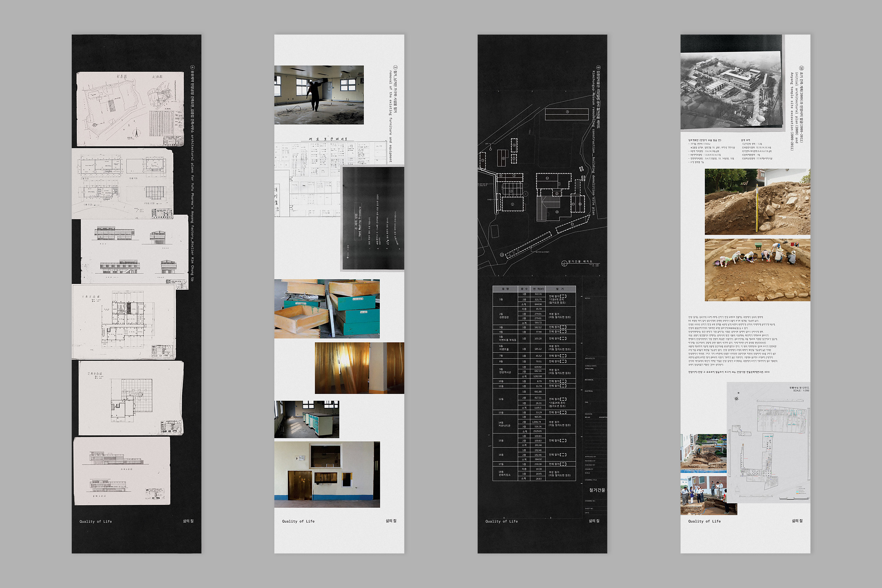Viewport: 882px width, 588px height.
Task: Open the golden curtains photo
Action: tap(359, 368)
